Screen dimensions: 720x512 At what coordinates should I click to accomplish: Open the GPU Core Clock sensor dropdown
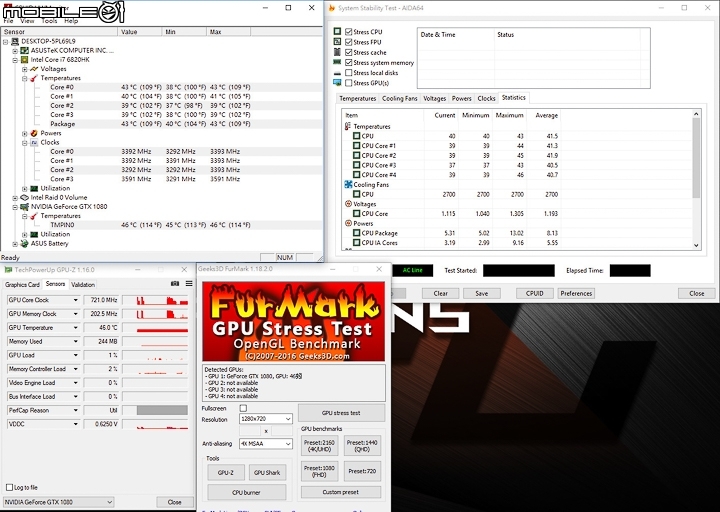coord(75,300)
